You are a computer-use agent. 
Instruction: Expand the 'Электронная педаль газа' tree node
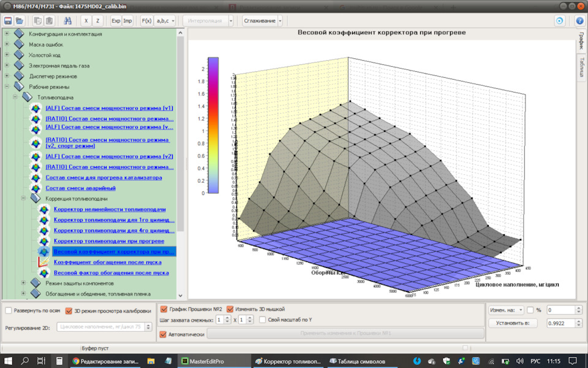[7, 65]
